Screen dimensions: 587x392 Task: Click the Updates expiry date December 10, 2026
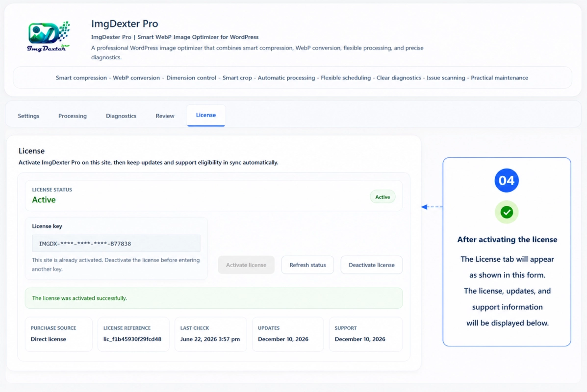283,339
